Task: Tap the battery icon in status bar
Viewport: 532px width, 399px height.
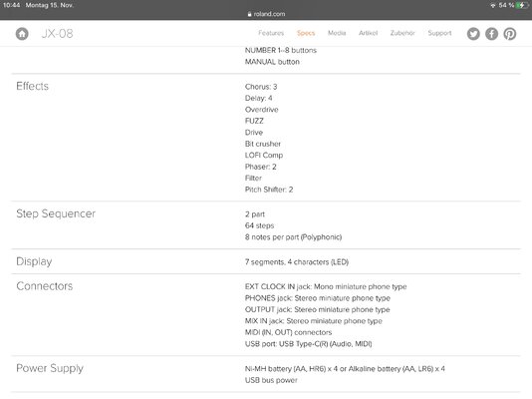Action: (x=522, y=5)
